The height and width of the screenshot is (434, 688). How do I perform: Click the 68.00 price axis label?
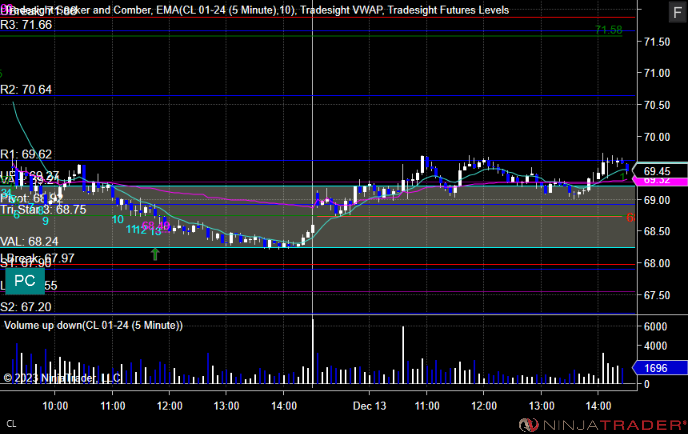pos(657,263)
